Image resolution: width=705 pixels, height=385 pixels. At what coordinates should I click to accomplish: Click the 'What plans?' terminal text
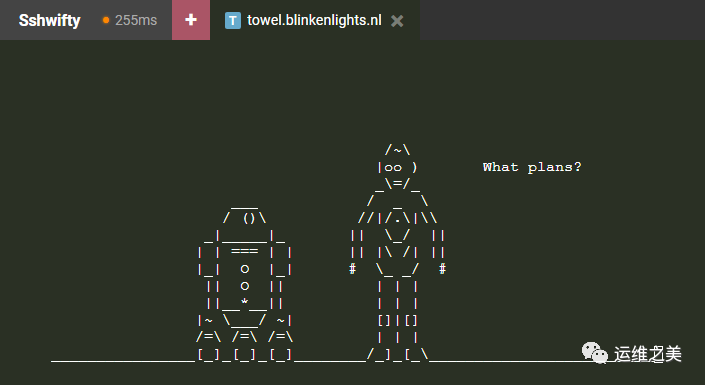(x=532, y=167)
